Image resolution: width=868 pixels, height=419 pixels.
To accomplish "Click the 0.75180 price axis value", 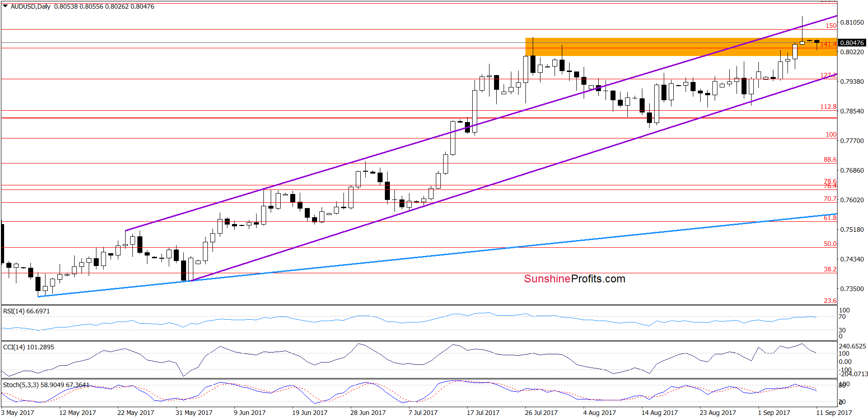I will (x=852, y=230).
